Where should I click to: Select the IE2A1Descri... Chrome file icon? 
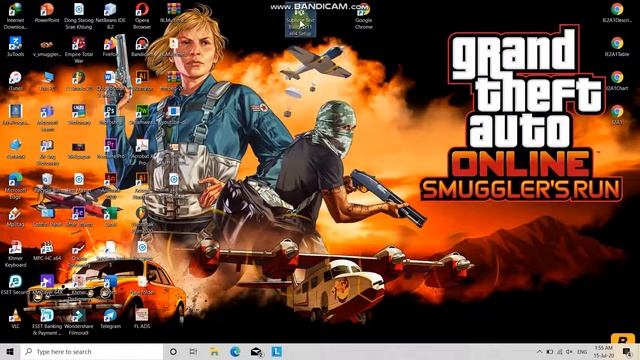[617, 12]
